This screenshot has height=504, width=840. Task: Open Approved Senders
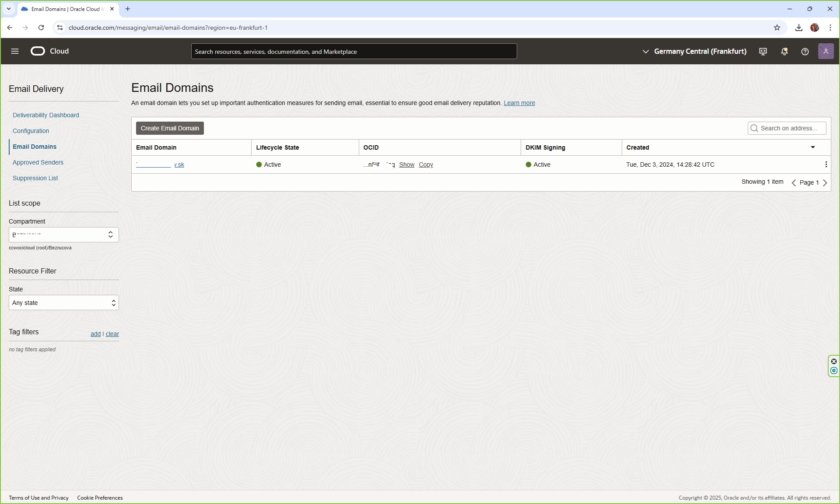tap(38, 162)
